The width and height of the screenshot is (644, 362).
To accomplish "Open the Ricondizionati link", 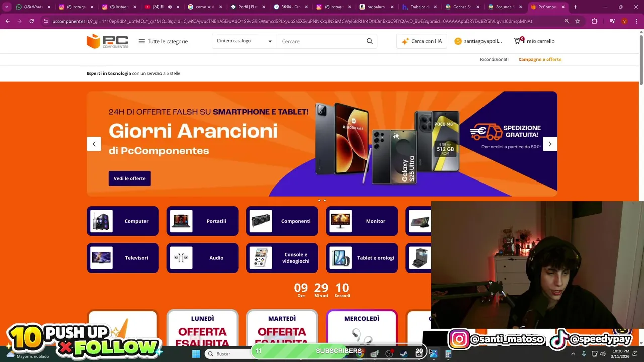I will click(x=494, y=59).
